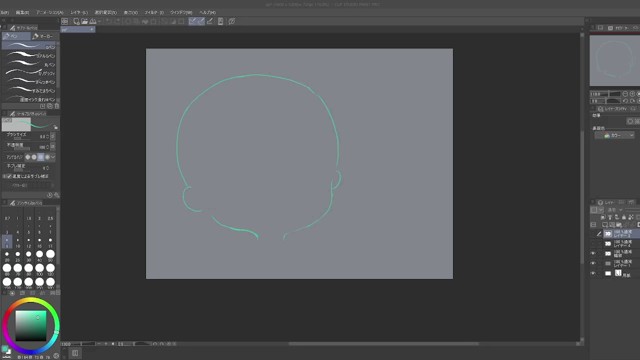Expand the anti-aliasing options arrow
This screenshot has height=360, width=640.
click(x=53, y=157)
